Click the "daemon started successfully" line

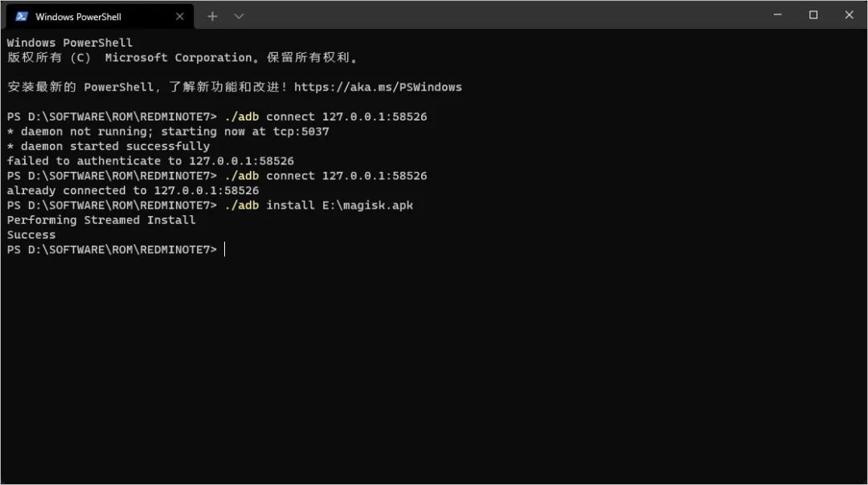pos(108,146)
